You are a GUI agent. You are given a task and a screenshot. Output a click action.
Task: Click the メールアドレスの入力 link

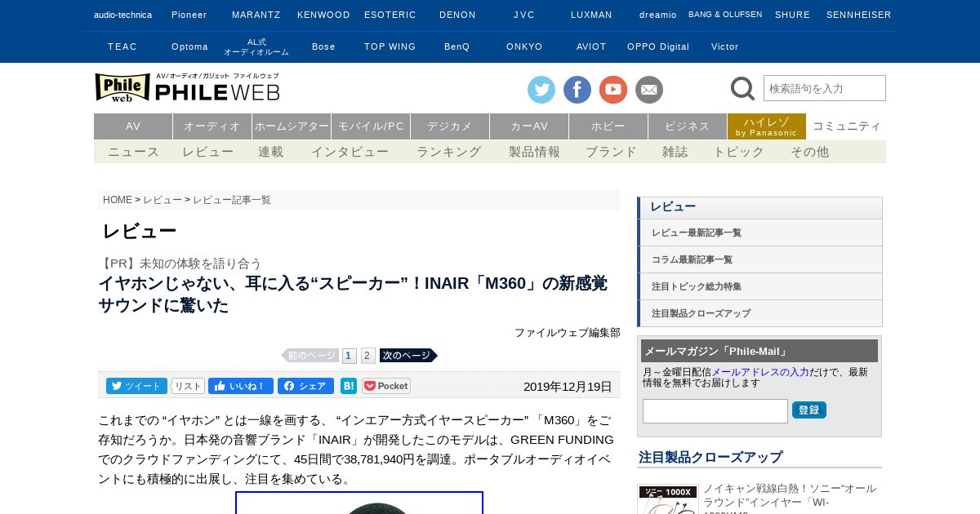[x=760, y=371]
